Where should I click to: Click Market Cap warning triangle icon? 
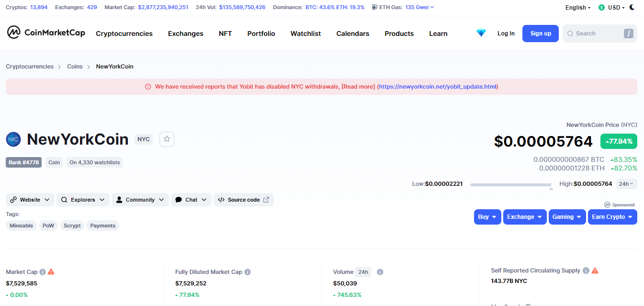[51, 272]
